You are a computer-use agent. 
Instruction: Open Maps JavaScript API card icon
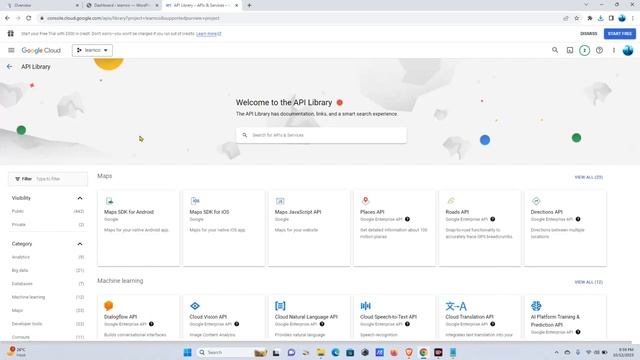point(280,201)
